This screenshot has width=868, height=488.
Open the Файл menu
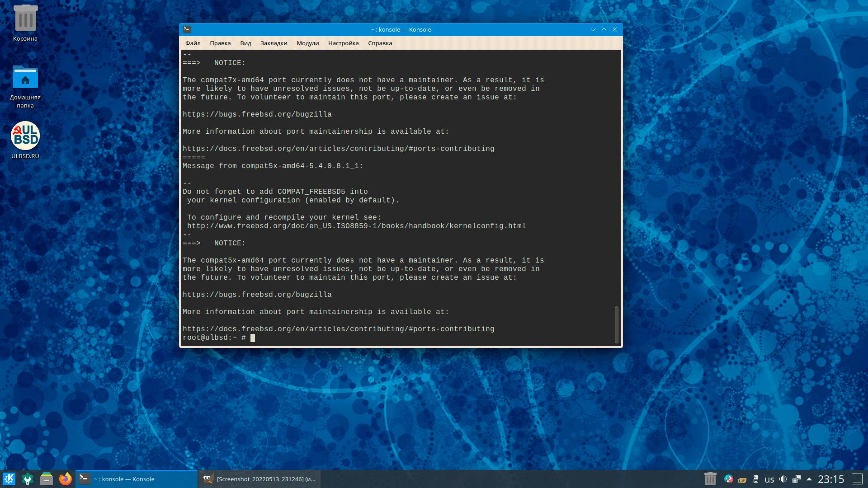click(x=193, y=43)
